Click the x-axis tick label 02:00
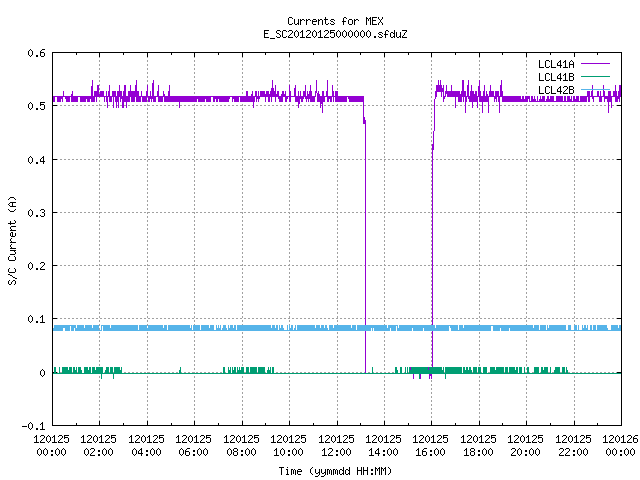 click(x=98, y=452)
